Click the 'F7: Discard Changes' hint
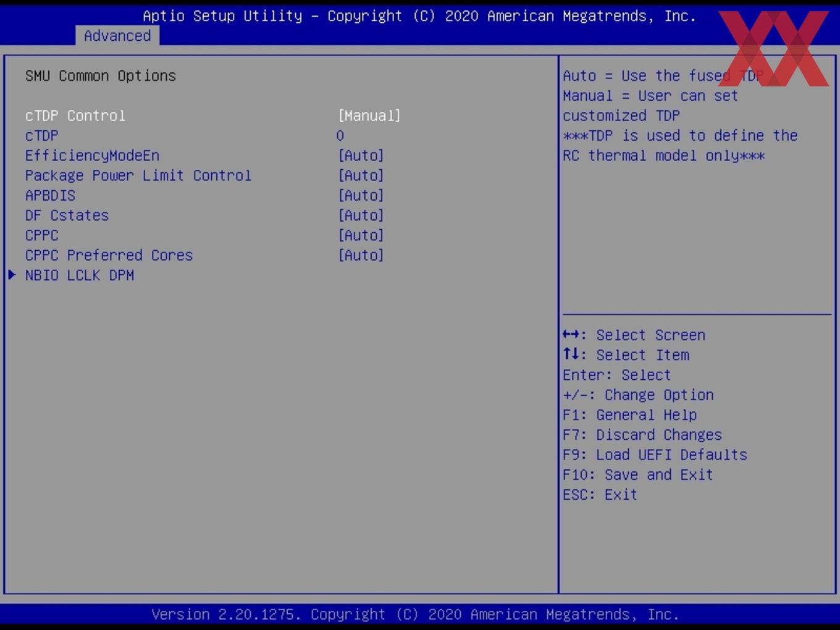This screenshot has width=840, height=630. coord(642,435)
